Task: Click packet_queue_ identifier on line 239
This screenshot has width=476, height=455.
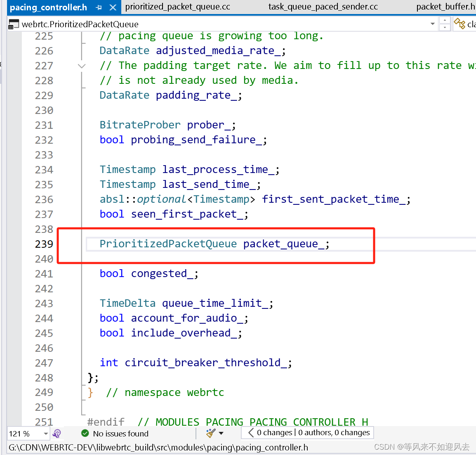Action: coord(283,244)
